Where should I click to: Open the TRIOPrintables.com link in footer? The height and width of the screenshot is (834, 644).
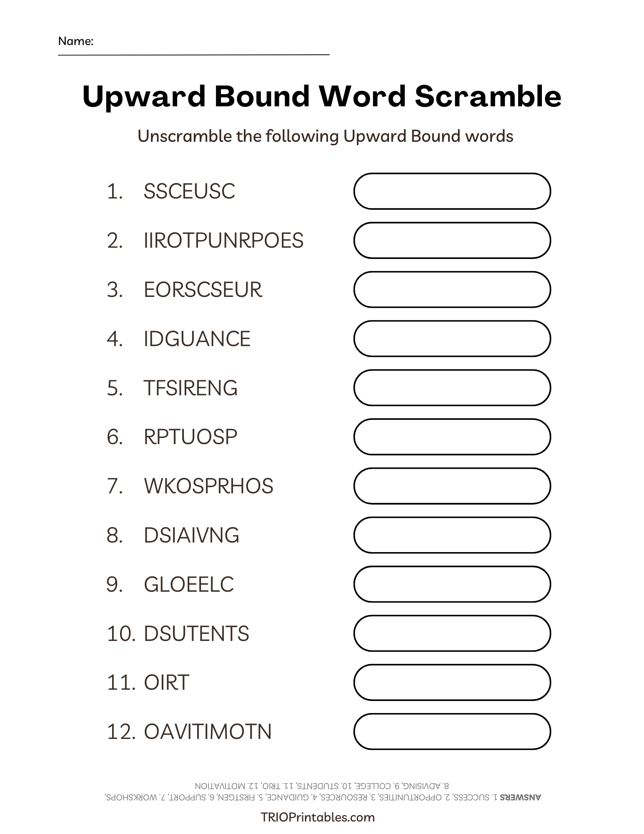(x=318, y=817)
